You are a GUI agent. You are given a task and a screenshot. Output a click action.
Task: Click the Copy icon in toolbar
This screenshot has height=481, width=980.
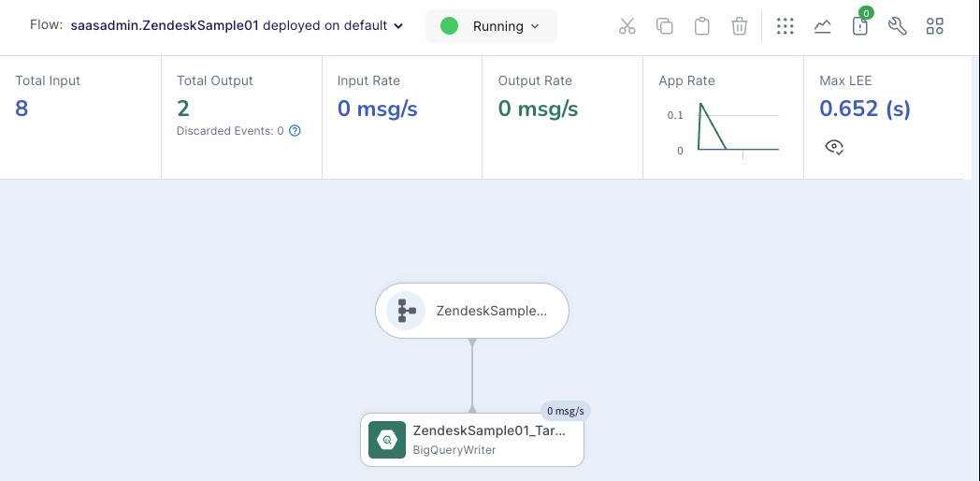coord(664,26)
